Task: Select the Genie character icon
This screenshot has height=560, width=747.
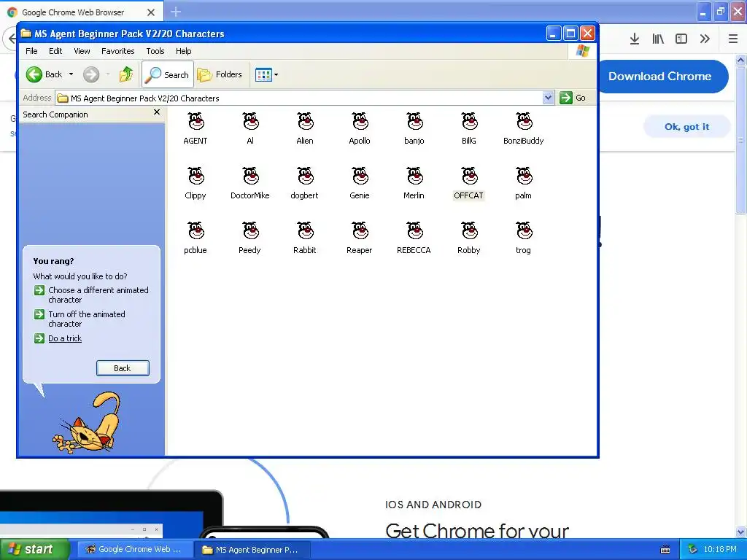Action: click(360, 176)
